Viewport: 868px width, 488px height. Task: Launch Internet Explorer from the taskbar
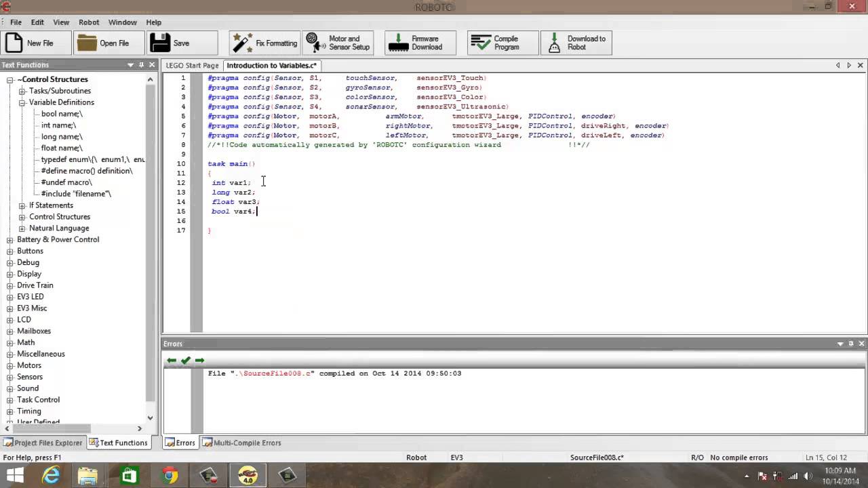coord(51,476)
